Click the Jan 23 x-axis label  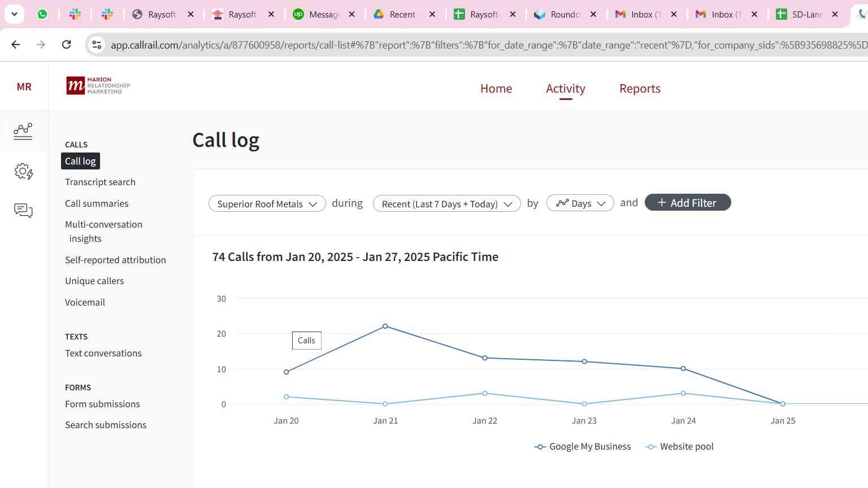pyautogui.click(x=584, y=420)
